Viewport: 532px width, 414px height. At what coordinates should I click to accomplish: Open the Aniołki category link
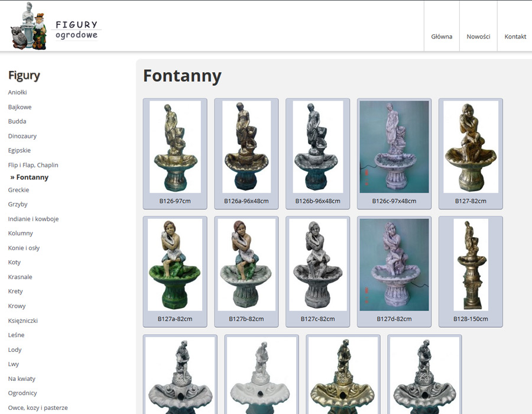coord(17,92)
